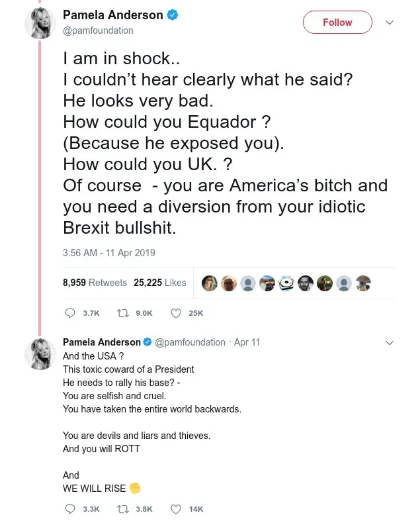Click the last liker avatar in the row
Image resolution: width=420 pixels, height=521 pixels.
[363, 283]
